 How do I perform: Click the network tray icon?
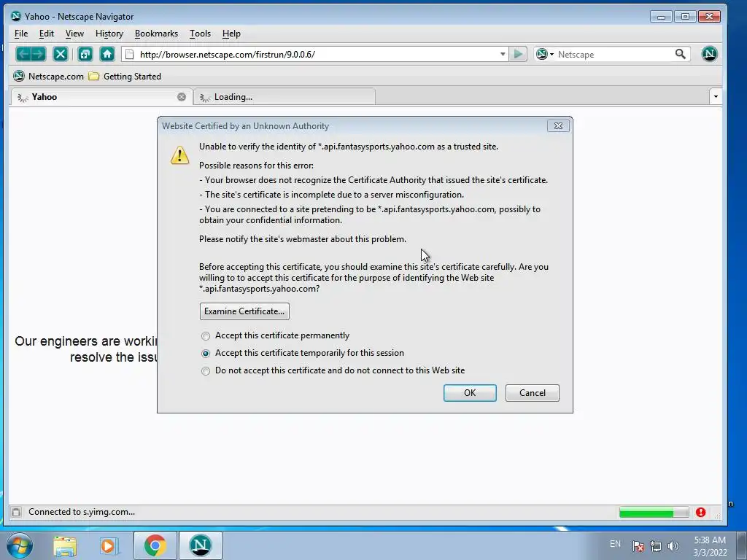pyautogui.click(x=656, y=546)
